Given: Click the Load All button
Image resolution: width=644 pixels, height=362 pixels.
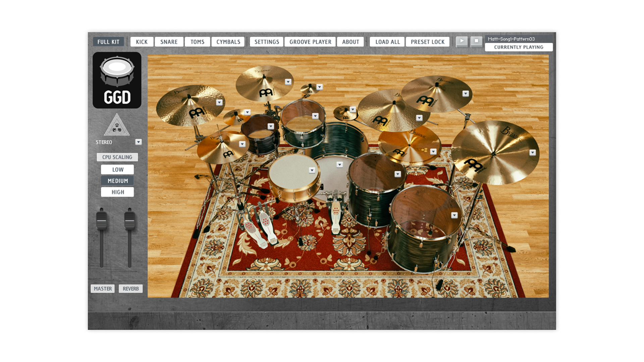Looking at the screenshot, I should pos(387,42).
